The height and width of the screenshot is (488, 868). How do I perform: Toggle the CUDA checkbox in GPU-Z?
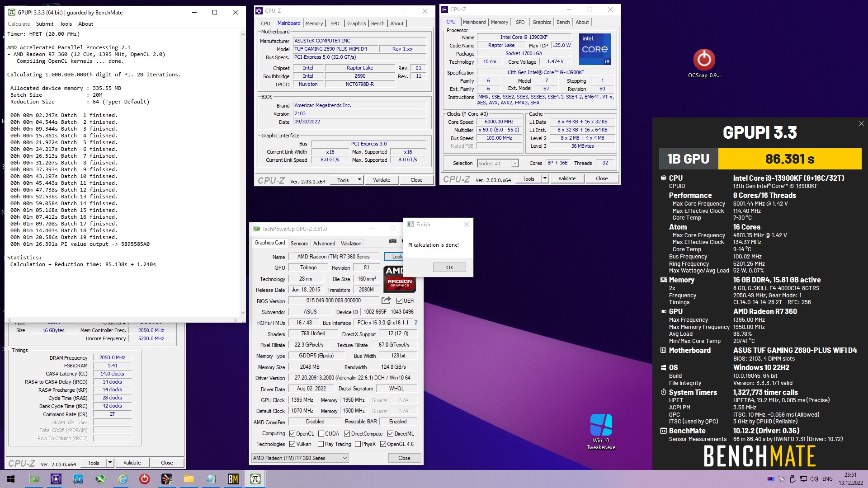point(321,434)
